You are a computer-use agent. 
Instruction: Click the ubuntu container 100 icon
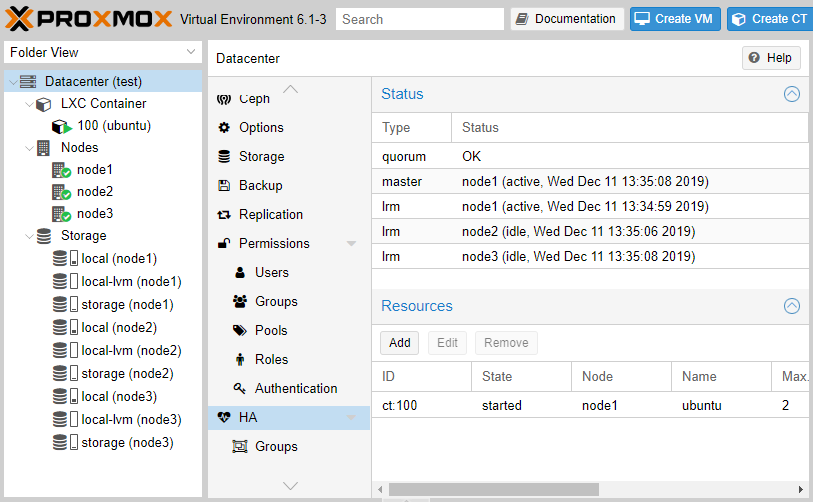(61, 127)
